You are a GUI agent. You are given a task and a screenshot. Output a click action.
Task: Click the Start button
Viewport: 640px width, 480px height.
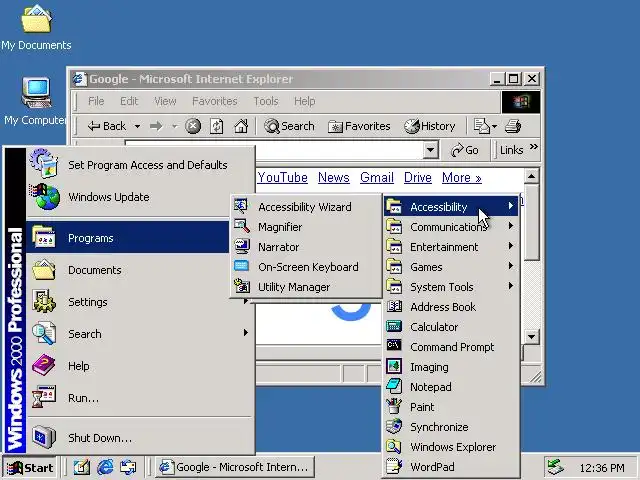pos(30,467)
